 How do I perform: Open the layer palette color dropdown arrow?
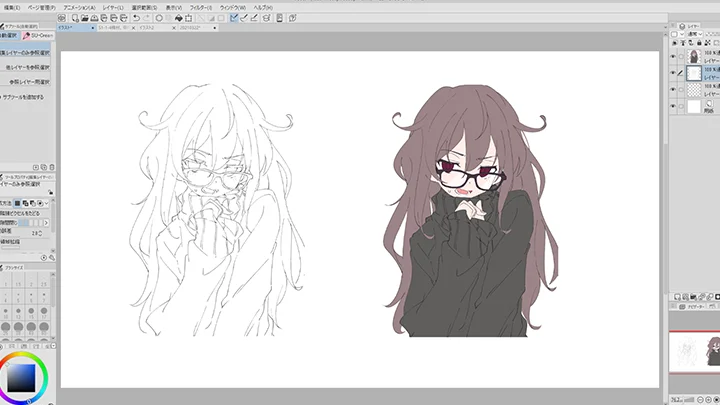click(x=682, y=34)
